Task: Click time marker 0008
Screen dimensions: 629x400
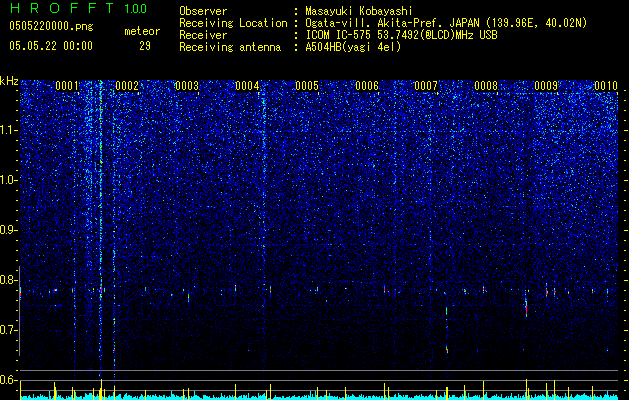Action: (486, 86)
